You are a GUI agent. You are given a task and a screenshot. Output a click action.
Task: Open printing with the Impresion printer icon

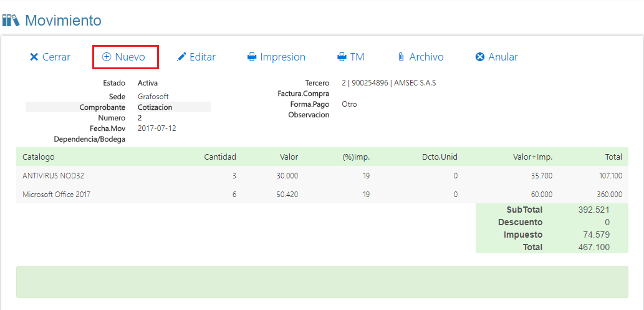tap(252, 57)
